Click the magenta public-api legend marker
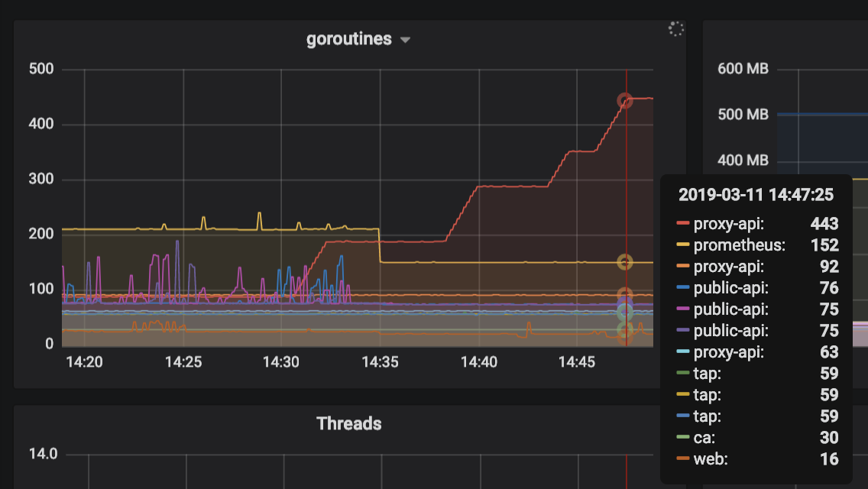Screen dimensions: 868x489 (x=682, y=309)
